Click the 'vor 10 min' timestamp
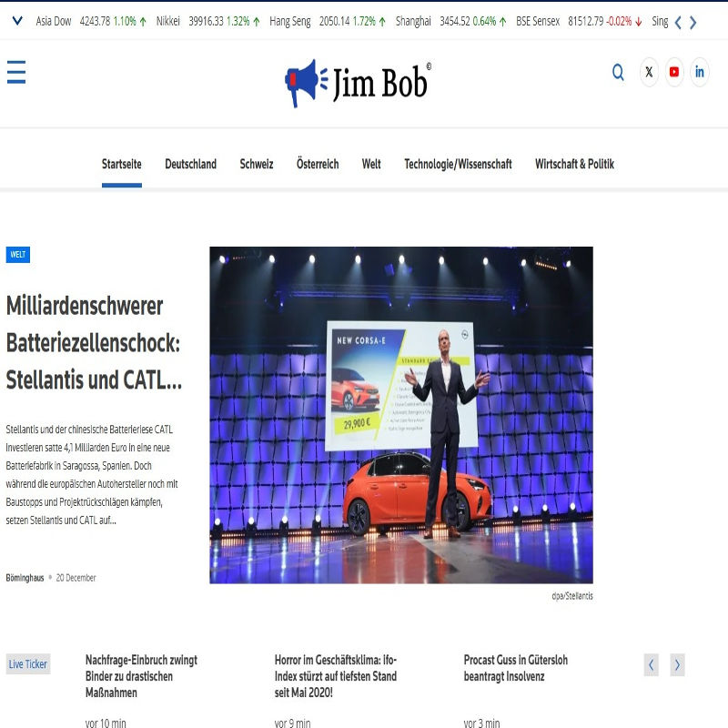This screenshot has width=728, height=728. pos(106,723)
